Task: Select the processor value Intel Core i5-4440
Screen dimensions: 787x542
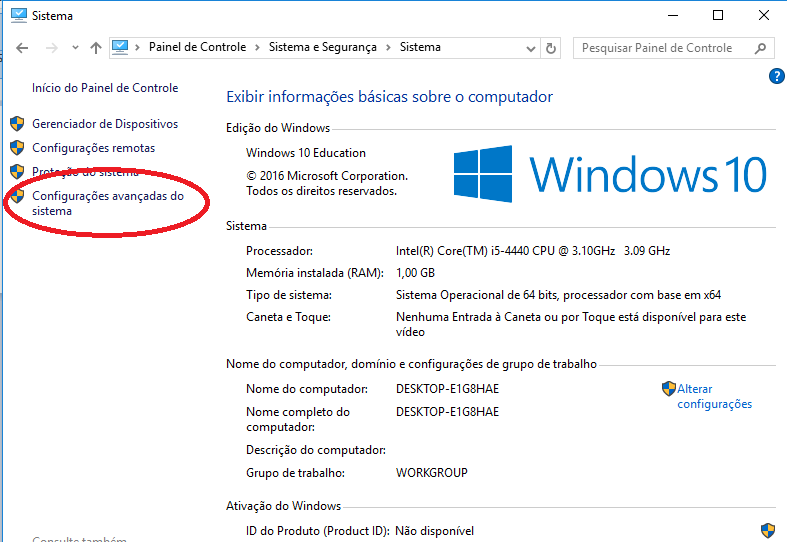Action: tap(533, 251)
